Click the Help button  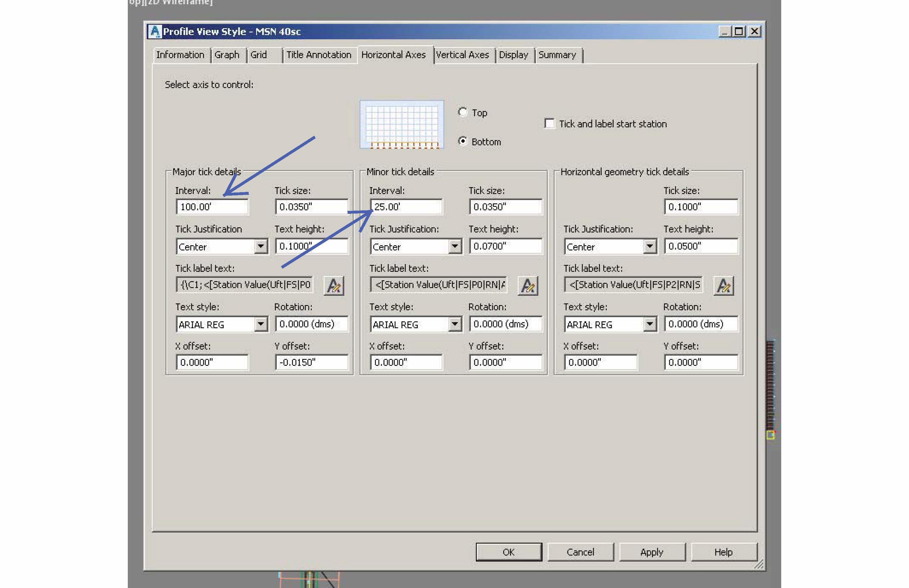tap(724, 551)
